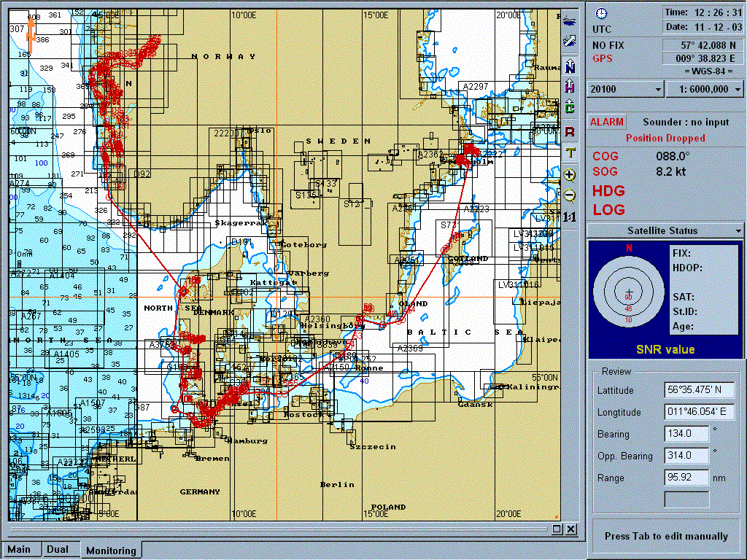Zoom out with the minus magnifier
The width and height of the screenshot is (747, 560).
coord(570,195)
